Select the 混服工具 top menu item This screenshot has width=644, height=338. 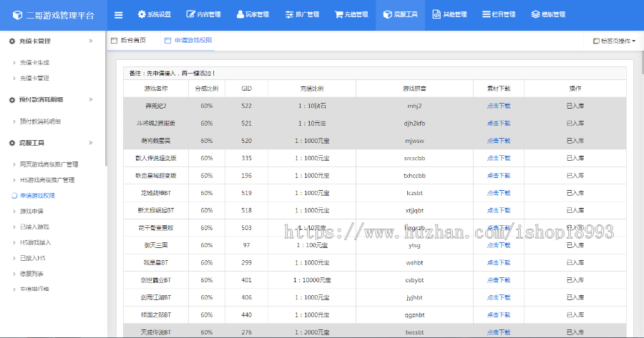[400, 14]
